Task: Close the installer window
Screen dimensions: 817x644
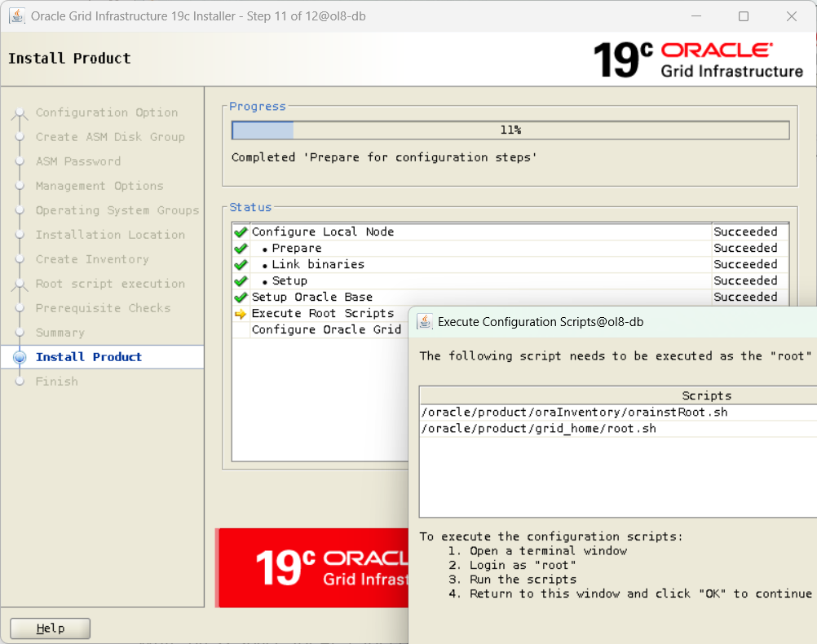Action: pos(792,16)
